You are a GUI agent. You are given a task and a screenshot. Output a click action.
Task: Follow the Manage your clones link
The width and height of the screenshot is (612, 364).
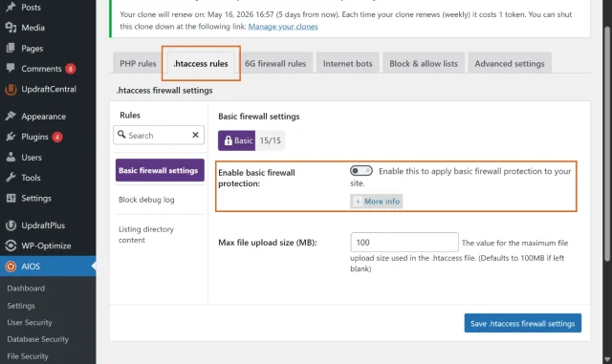(x=283, y=27)
